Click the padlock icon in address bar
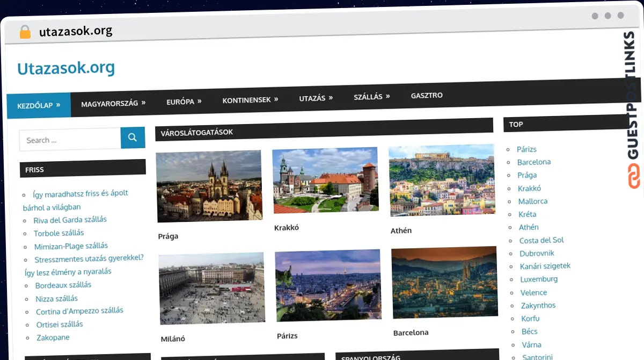 [x=25, y=32]
